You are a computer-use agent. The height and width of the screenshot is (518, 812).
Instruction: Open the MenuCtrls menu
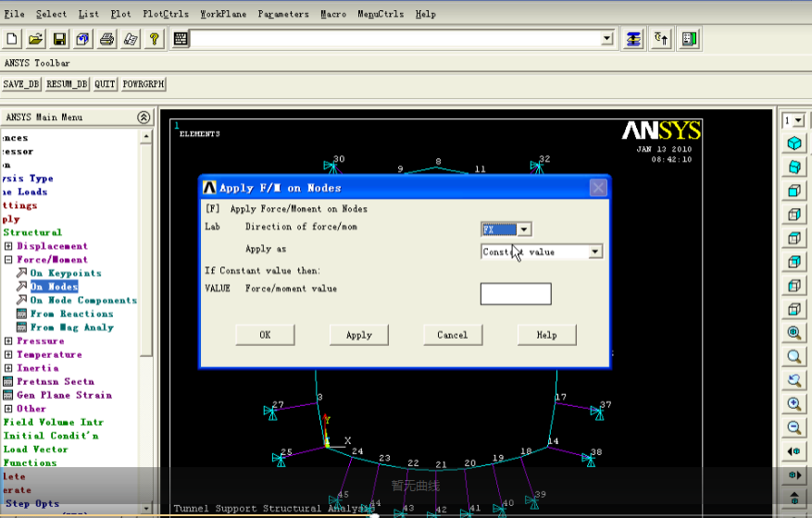(381, 14)
